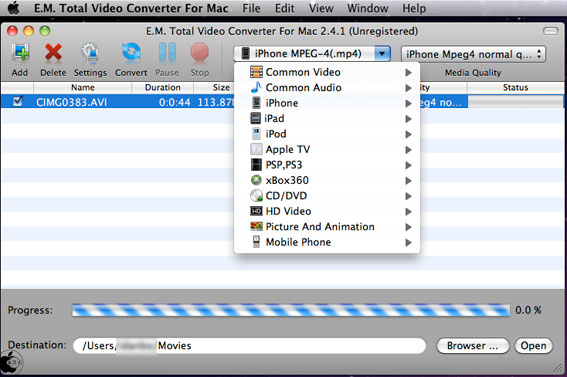Screen dimensions: 567x377
Task: Select the CIMG0383.AVI file name
Action: pyautogui.click(x=71, y=102)
